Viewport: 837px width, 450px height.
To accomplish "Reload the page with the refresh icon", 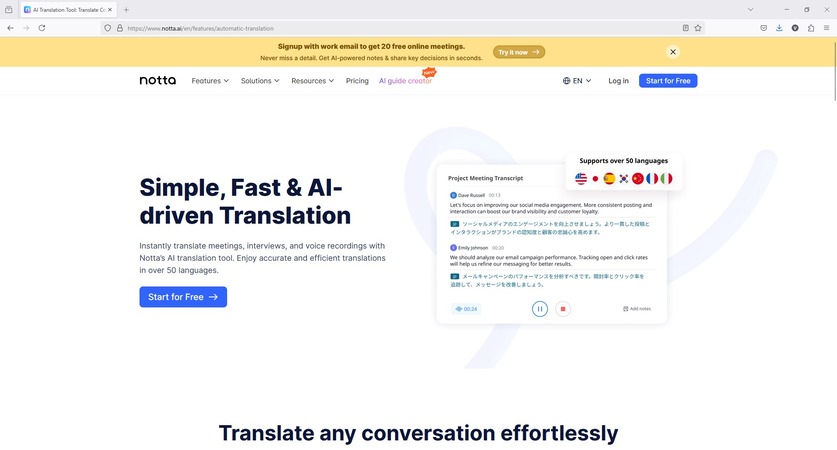I will click(42, 28).
